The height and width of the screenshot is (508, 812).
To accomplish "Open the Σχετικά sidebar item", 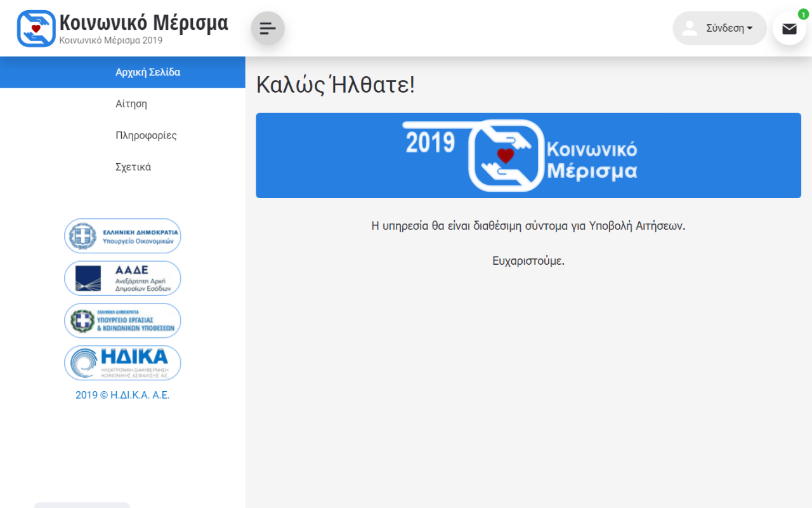I will pos(133,168).
